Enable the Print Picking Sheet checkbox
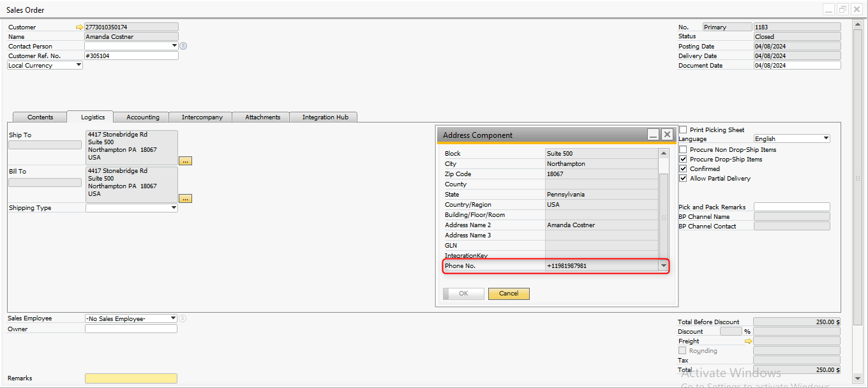The width and height of the screenshot is (868, 388). pos(683,130)
